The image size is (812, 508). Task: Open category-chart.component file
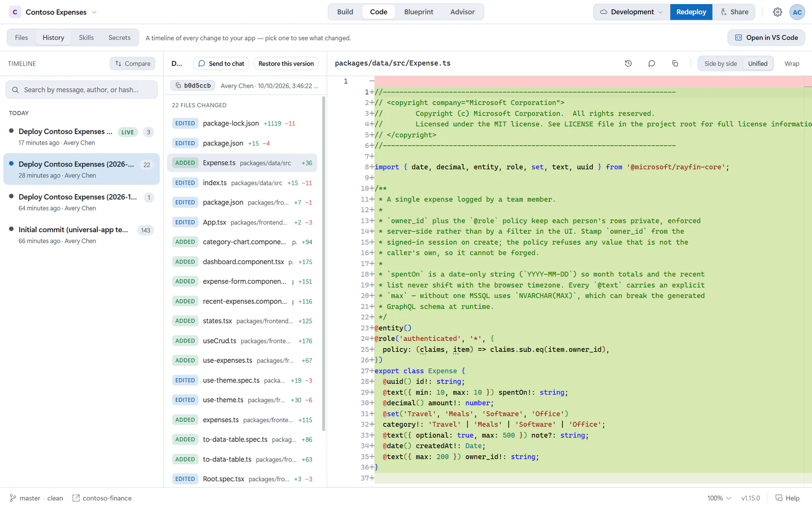click(x=242, y=242)
